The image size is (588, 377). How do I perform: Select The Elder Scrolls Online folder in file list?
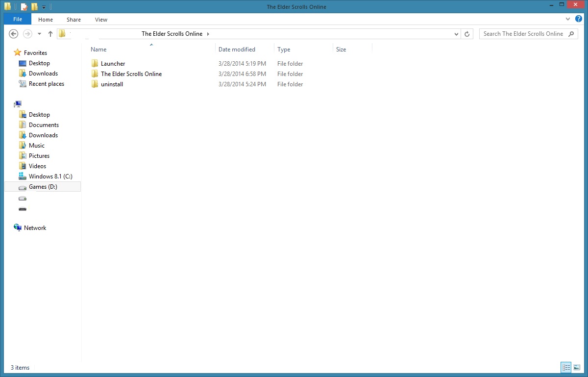point(131,74)
